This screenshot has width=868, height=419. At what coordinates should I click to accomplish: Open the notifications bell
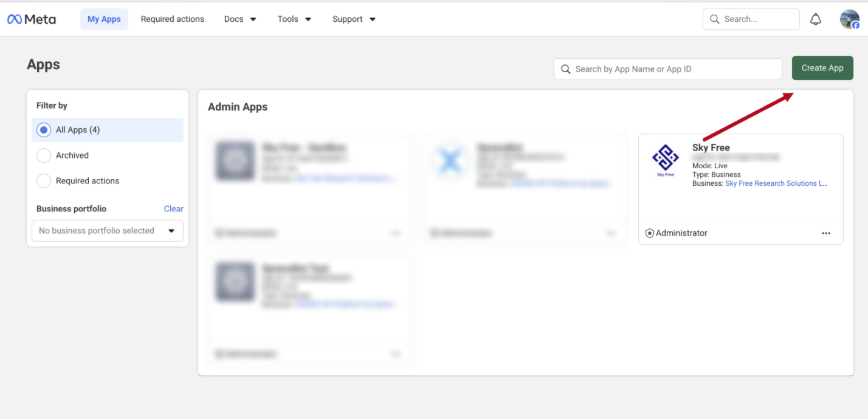[816, 19]
